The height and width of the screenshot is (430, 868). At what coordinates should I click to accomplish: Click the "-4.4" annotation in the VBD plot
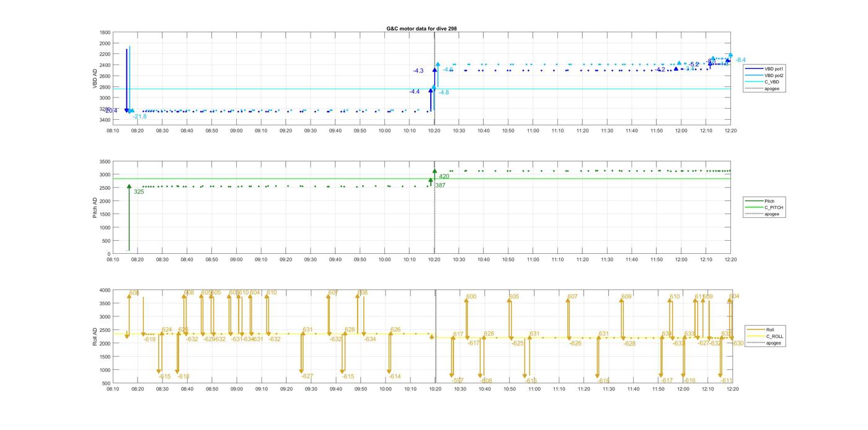(414, 92)
